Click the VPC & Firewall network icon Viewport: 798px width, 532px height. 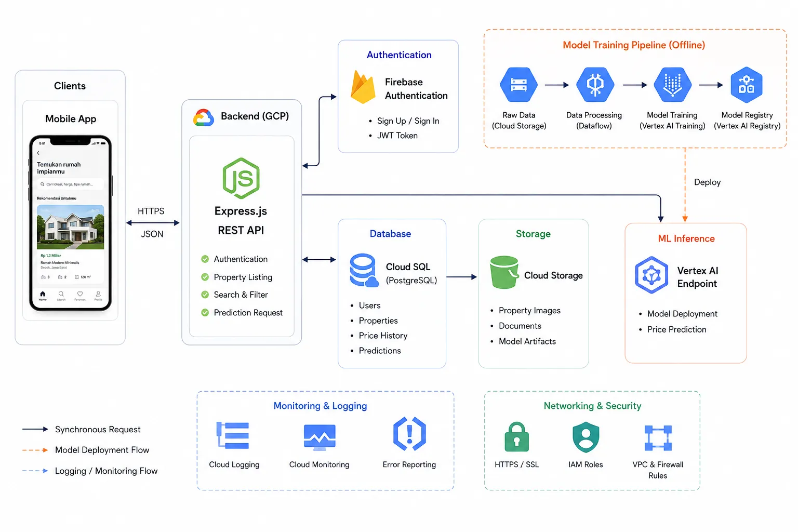point(658,438)
